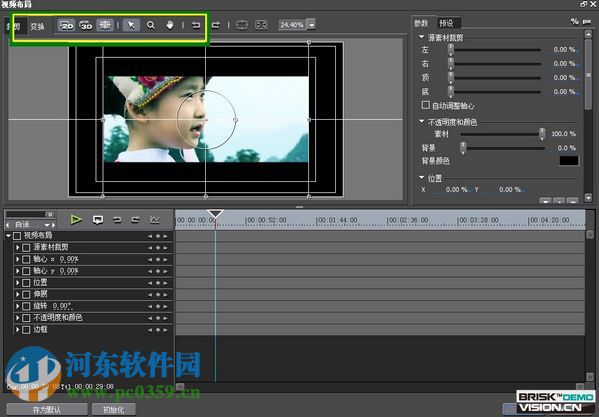Play the layout preview with the green triangle
The height and width of the screenshot is (417, 599).
76,220
